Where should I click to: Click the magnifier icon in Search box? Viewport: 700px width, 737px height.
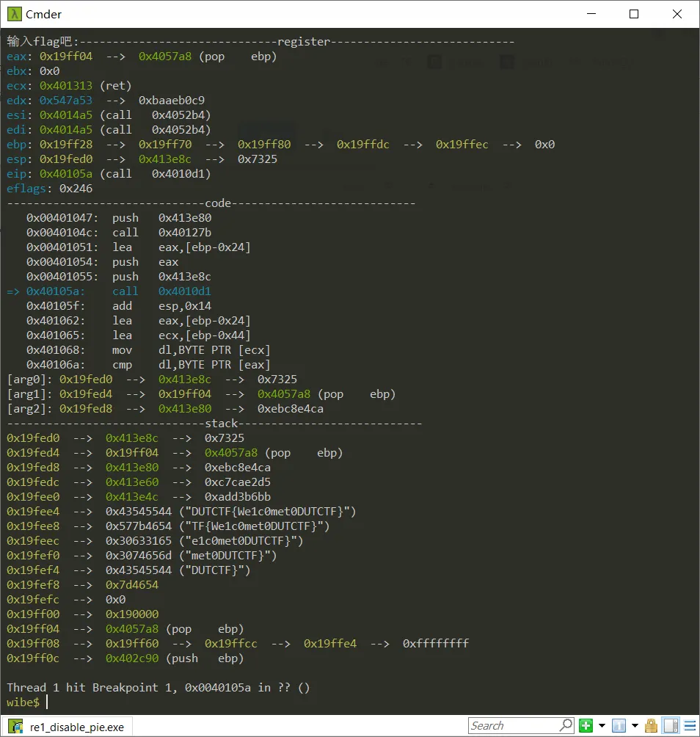point(566,725)
